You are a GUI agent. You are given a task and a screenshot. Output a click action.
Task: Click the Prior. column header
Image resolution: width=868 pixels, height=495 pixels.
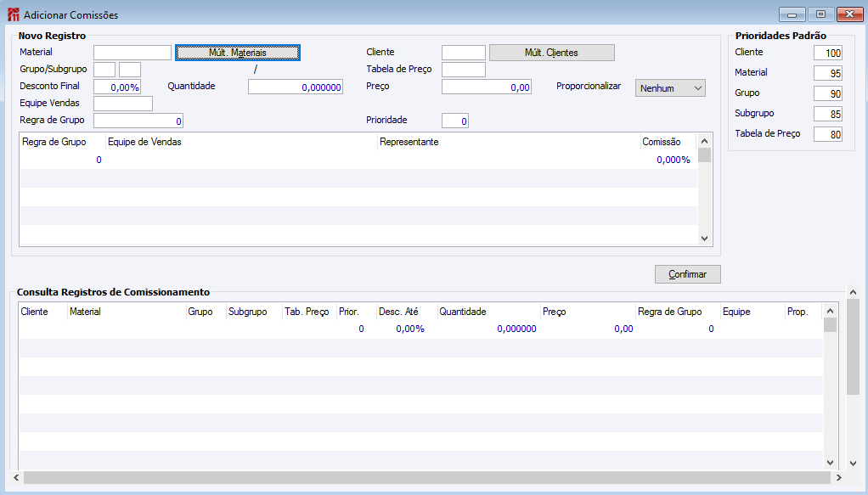tap(356, 312)
